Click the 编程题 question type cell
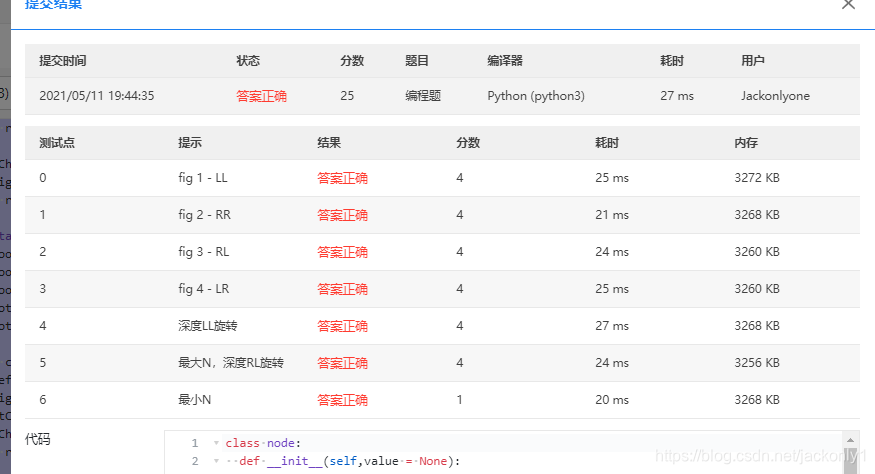This screenshot has height=474, width=875. click(x=422, y=95)
